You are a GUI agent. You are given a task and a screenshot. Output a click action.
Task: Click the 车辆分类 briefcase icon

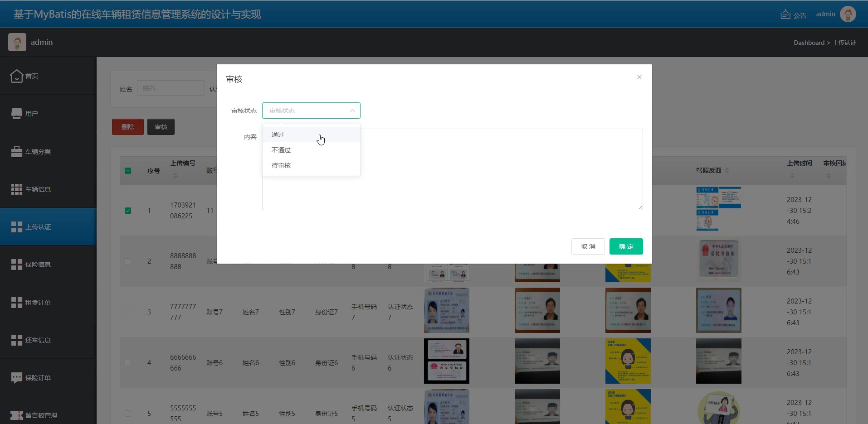click(17, 152)
